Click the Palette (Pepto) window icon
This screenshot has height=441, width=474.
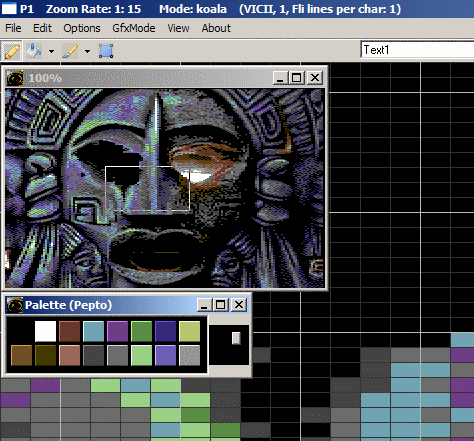[15, 305]
